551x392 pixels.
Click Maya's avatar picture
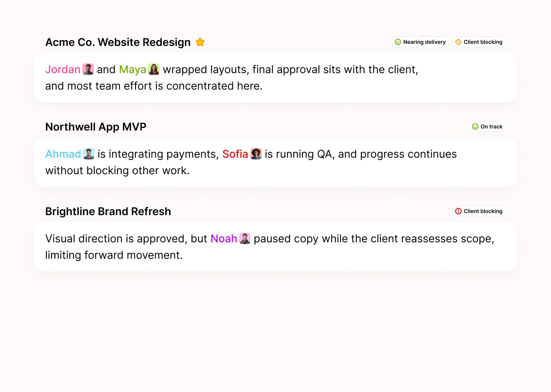153,69
